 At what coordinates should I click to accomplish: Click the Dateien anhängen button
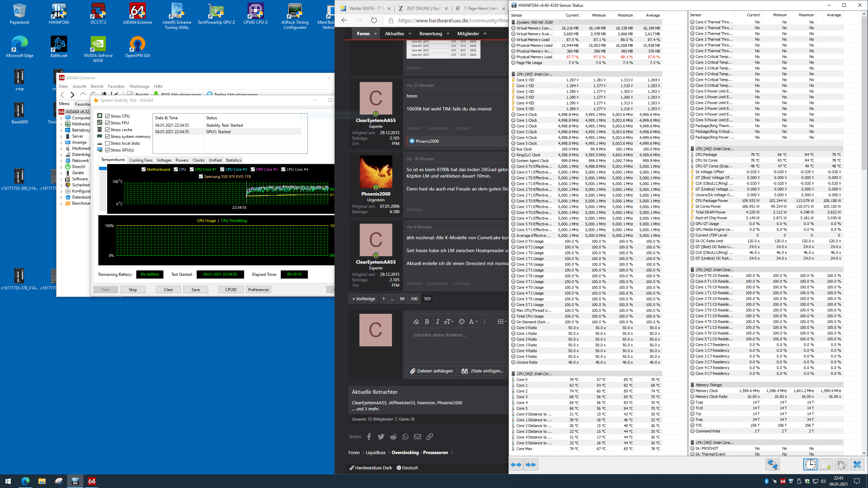tap(431, 371)
